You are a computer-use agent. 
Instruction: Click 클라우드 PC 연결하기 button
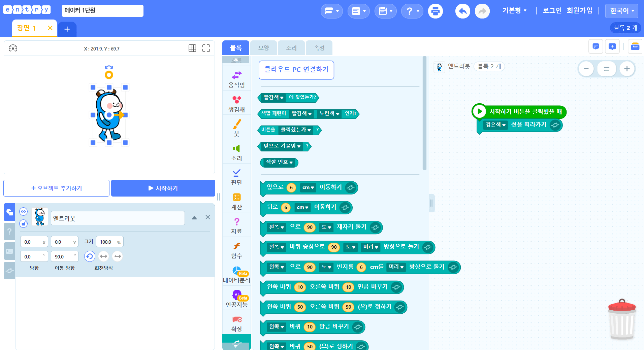point(296,70)
